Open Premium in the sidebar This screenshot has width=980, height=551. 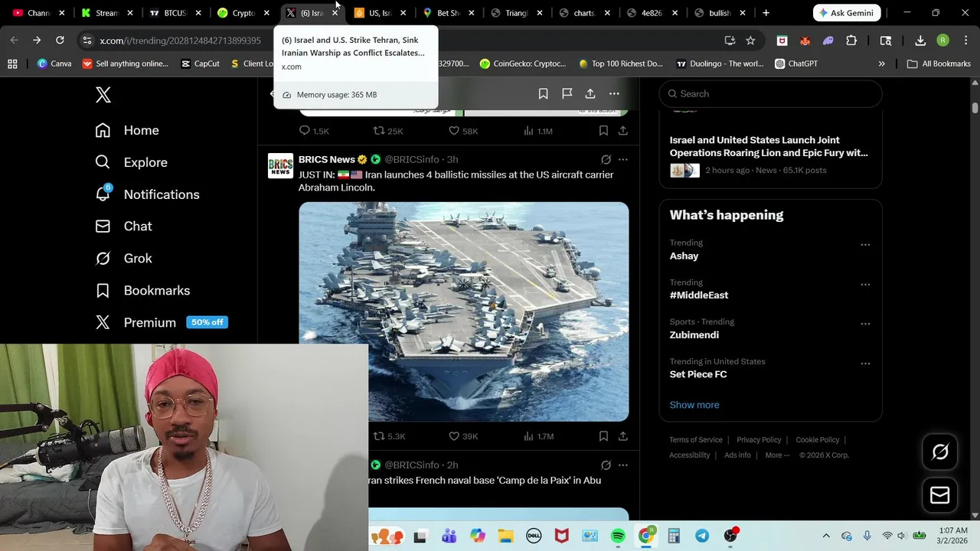[136, 323]
